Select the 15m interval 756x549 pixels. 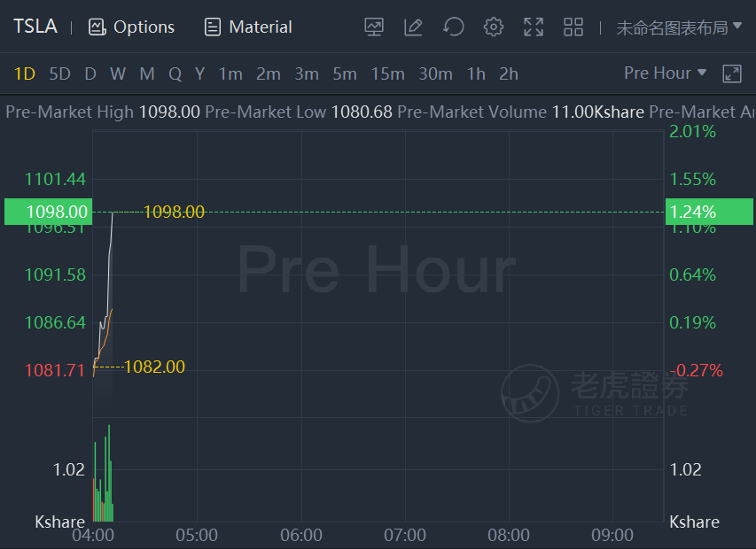[x=387, y=73]
